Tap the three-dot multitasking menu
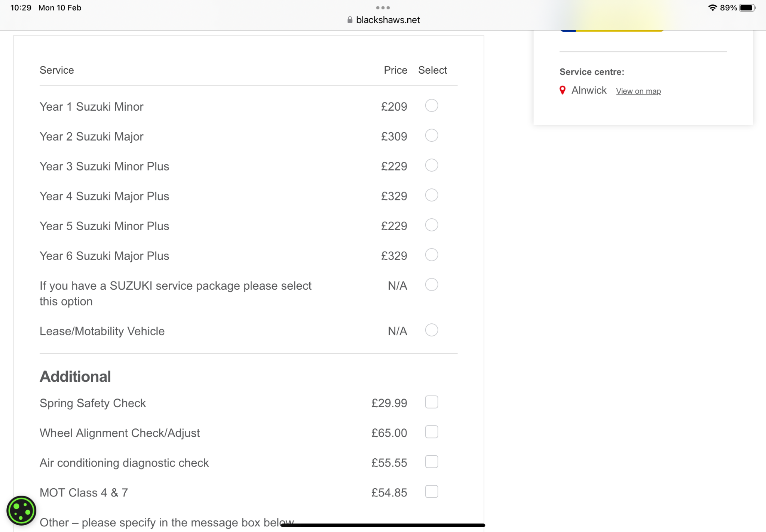Image resolution: width=766 pixels, height=532 pixels. click(383, 7)
